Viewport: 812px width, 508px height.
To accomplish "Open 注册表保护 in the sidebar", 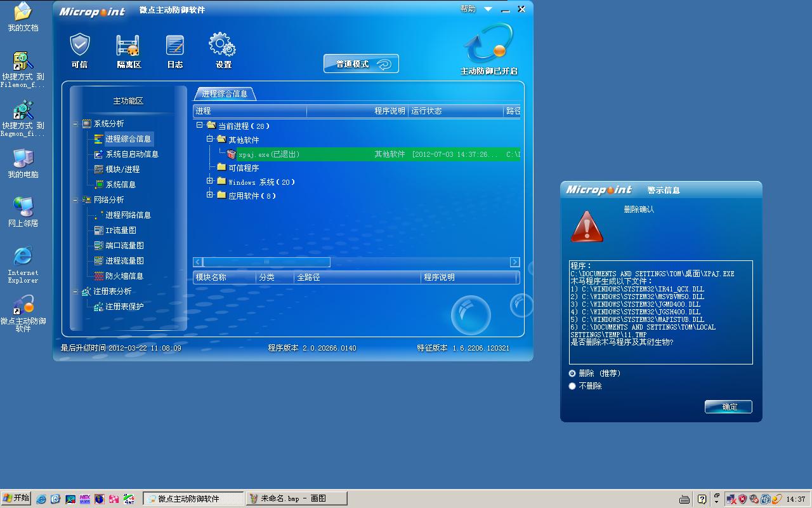I will point(124,307).
